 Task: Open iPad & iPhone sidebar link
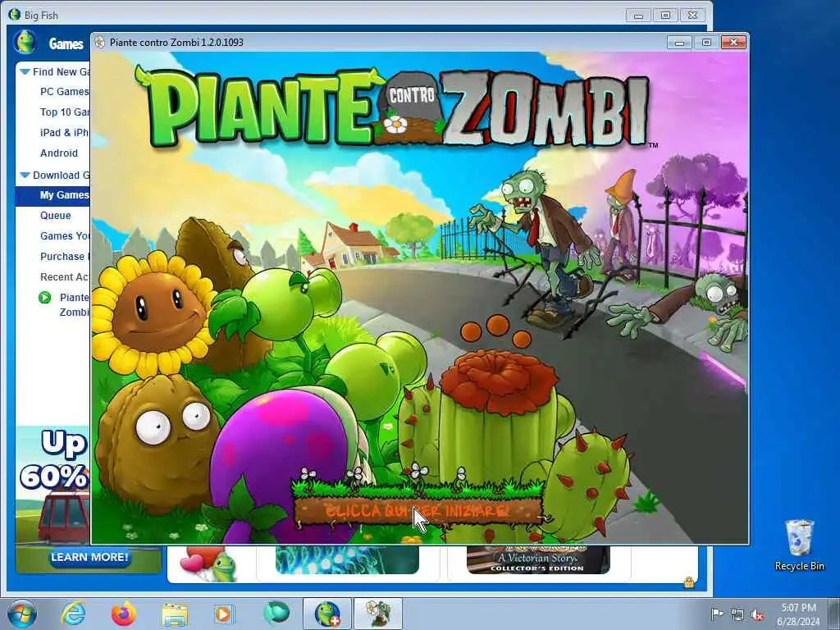coord(64,132)
